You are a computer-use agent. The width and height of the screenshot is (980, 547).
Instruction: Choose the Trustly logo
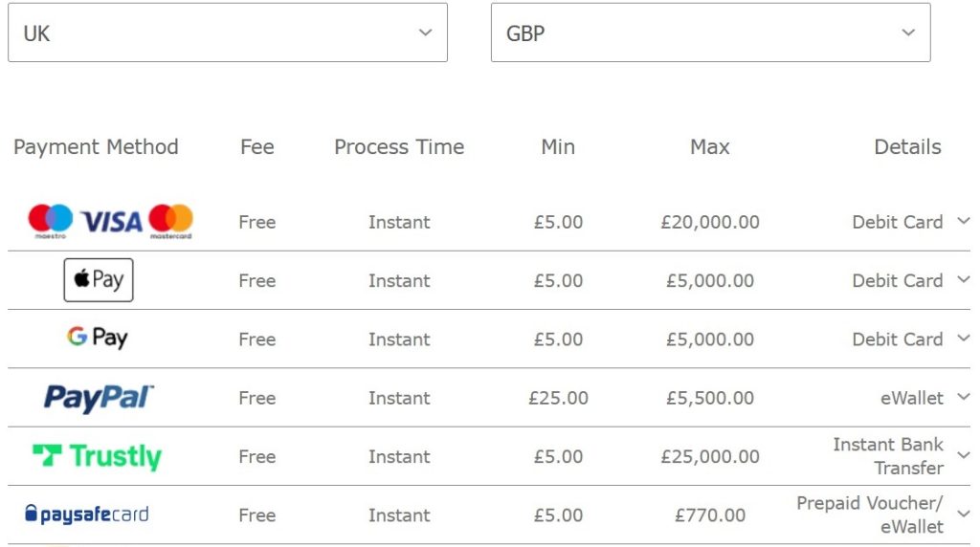click(97, 456)
